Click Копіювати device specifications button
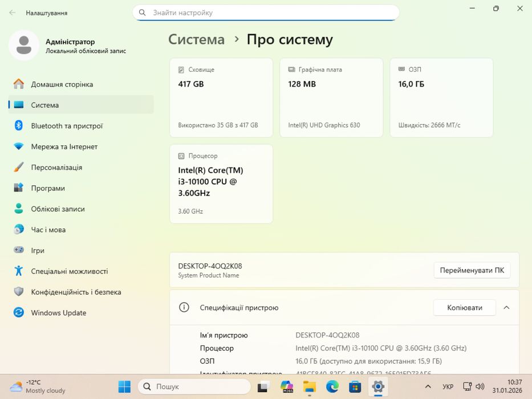 coord(465,307)
